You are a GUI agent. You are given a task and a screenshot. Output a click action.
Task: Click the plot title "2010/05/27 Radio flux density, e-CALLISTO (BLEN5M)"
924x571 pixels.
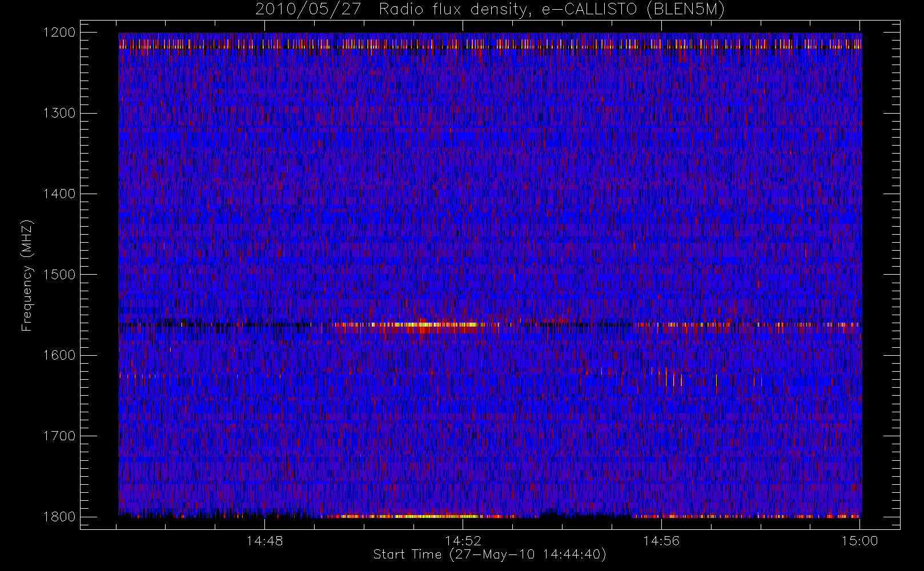(x=490, y=10)
